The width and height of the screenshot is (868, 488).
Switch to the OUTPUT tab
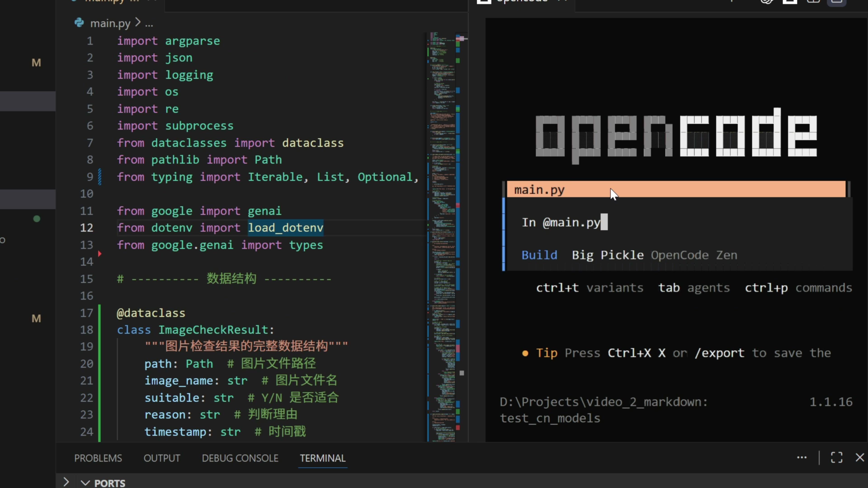tap(162, 458)
